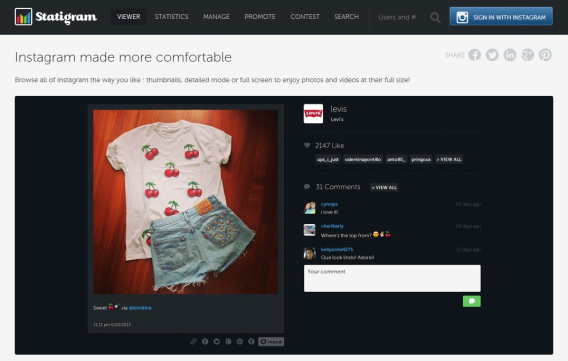568x361 pixels.
Task: Click the repost button
Action: point(271,341)
